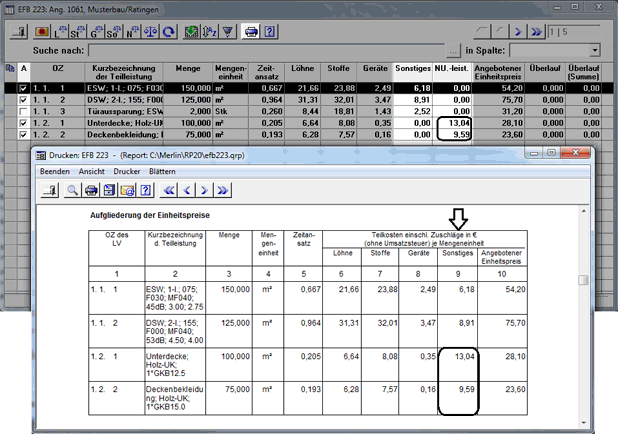This screenshot has width=618, height=434.
Task: Send the report via the email icon
Action: pos(127,190)
